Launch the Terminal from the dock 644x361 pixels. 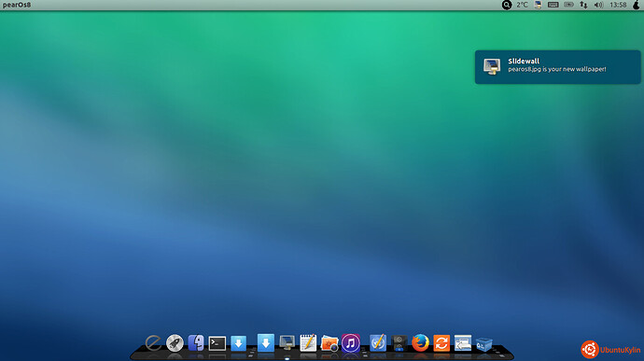point(217,343)
